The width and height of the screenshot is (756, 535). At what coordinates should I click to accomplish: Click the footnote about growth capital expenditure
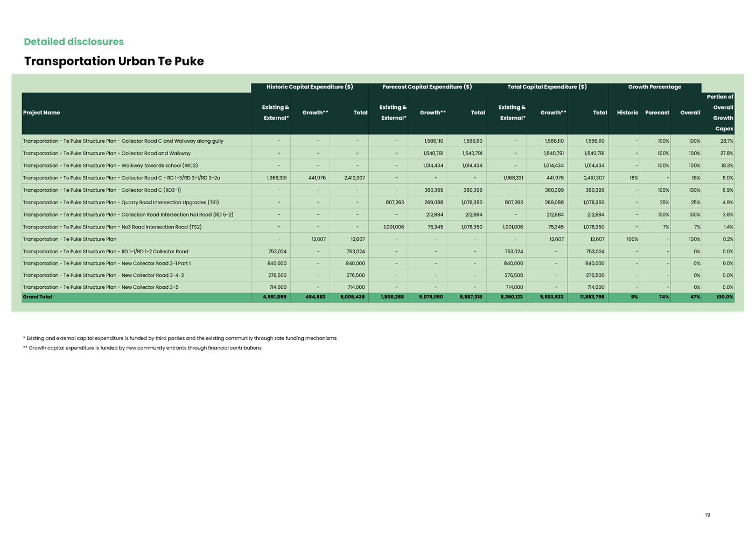click(142, 348)
